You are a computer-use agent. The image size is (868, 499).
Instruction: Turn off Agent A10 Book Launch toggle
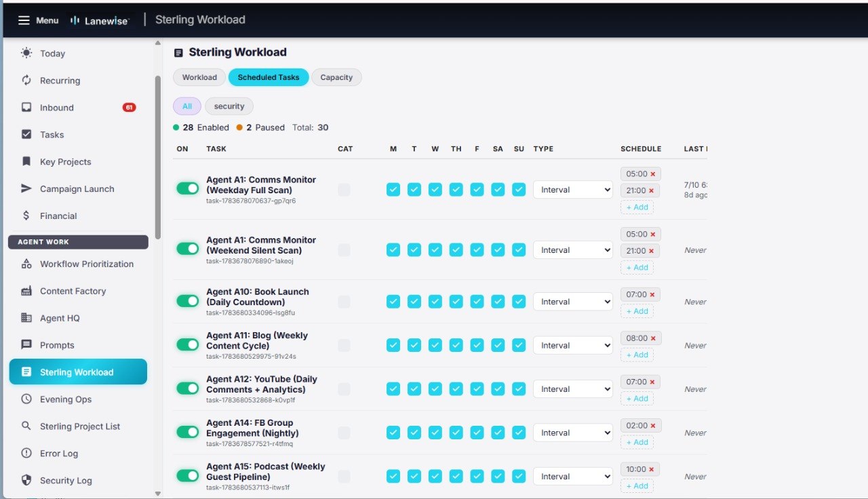(x=188, y=300)
